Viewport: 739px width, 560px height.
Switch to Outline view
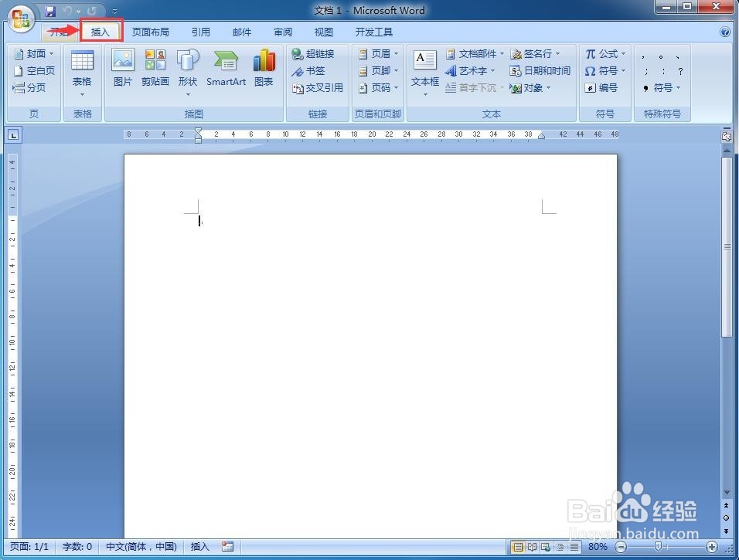coord(560,547)
